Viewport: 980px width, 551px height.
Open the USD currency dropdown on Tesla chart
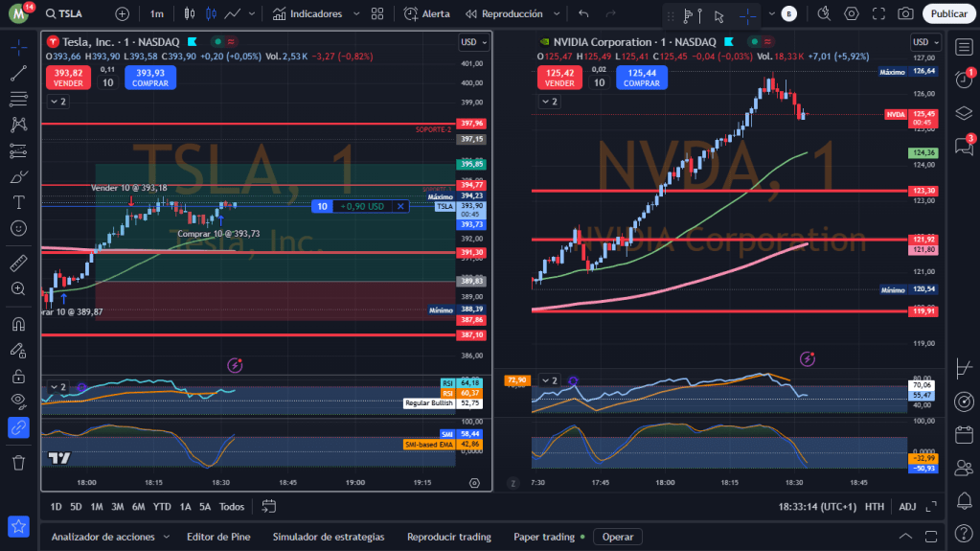[472, 42]
